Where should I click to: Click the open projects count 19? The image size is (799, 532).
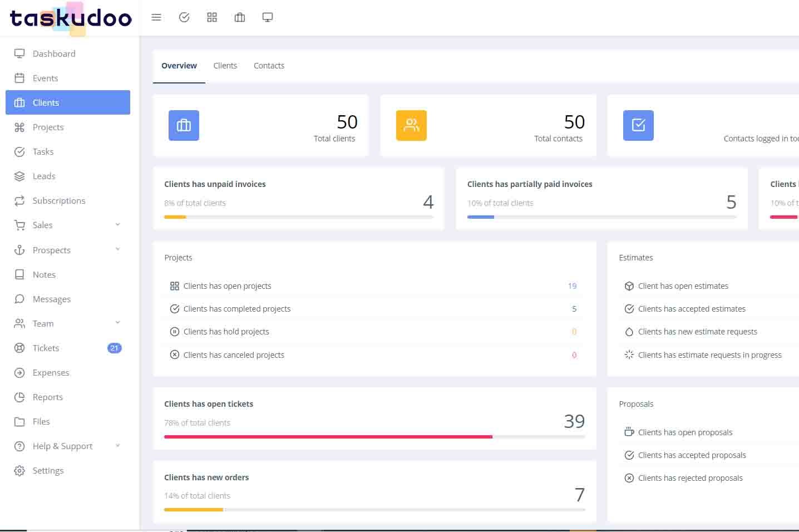tap(572, 286)
